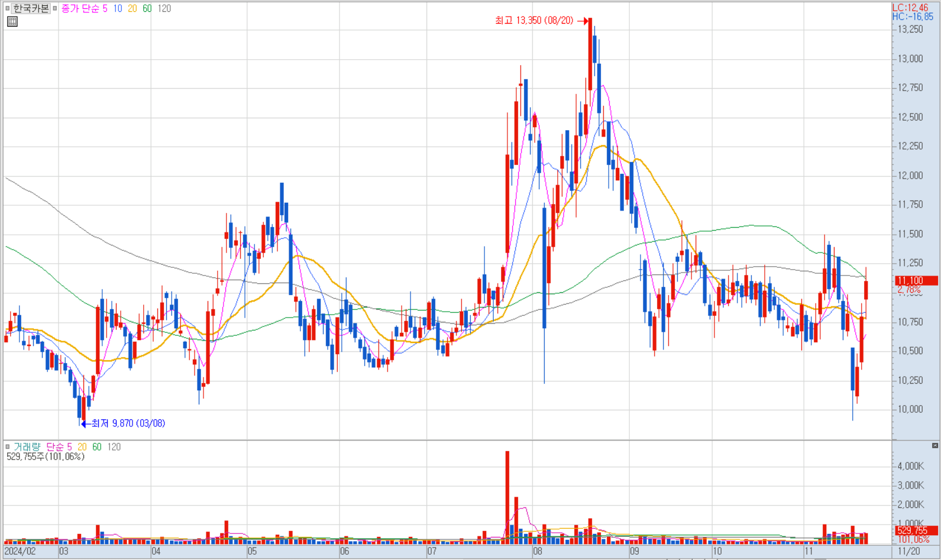This screenshot has height=560, width=941.
Task: Click the small square before 한국카본
Action: pyautogui.click(x=7, y=8)
